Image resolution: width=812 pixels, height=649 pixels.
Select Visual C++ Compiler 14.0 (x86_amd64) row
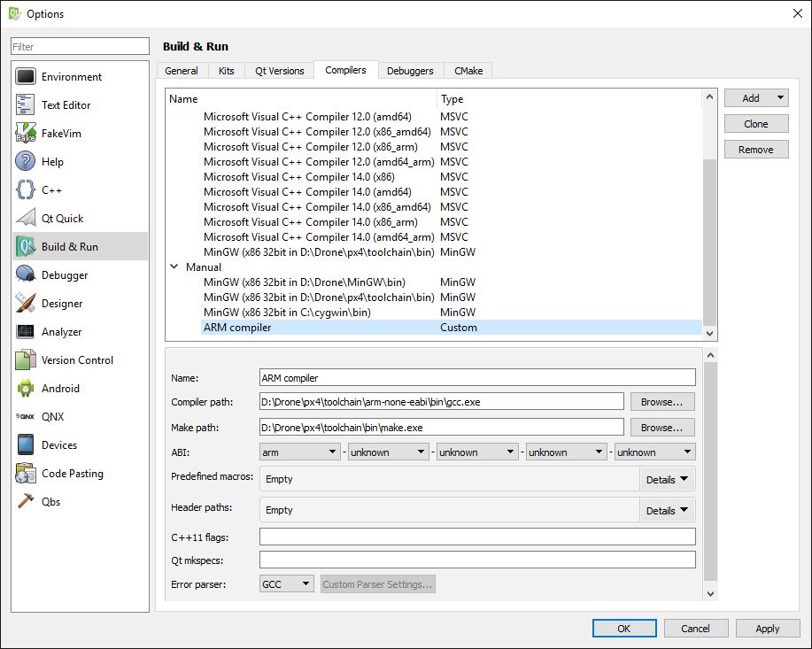(x=451, y=207)
